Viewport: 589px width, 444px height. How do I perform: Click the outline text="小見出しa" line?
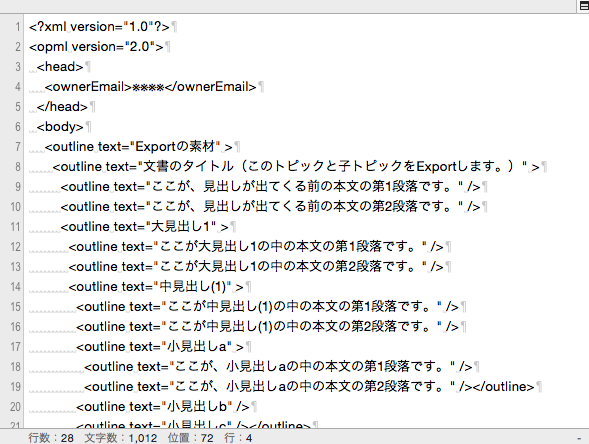pyautogui.click(x=160, y=346)
